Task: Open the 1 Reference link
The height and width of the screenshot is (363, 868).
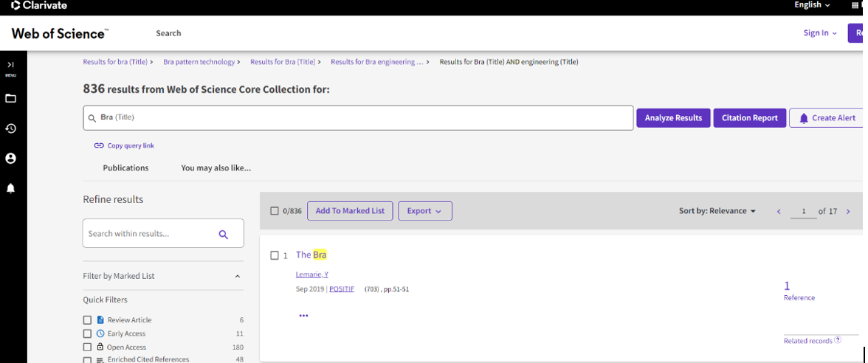Action: (x=799, y=291)
